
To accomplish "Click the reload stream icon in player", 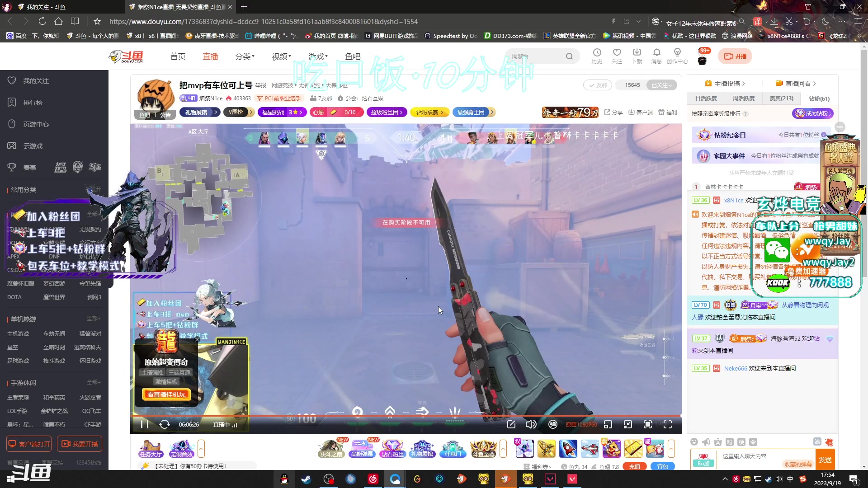I will coord(165,424).
